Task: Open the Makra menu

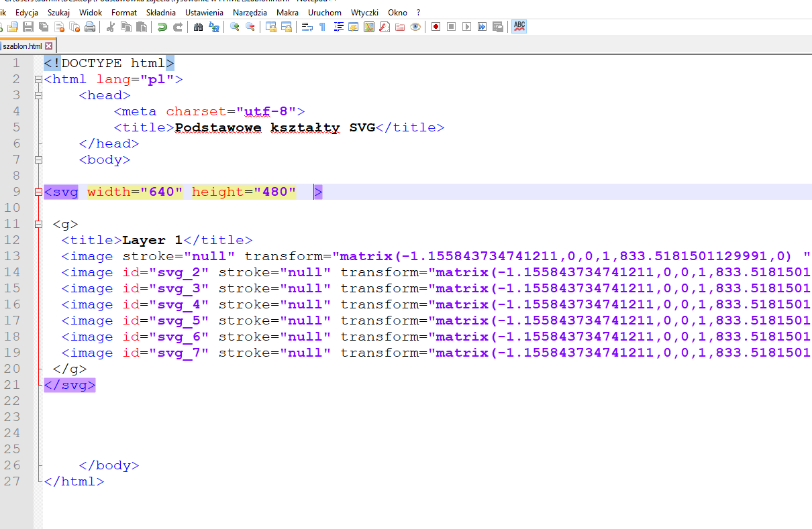Action: point(287,12)
